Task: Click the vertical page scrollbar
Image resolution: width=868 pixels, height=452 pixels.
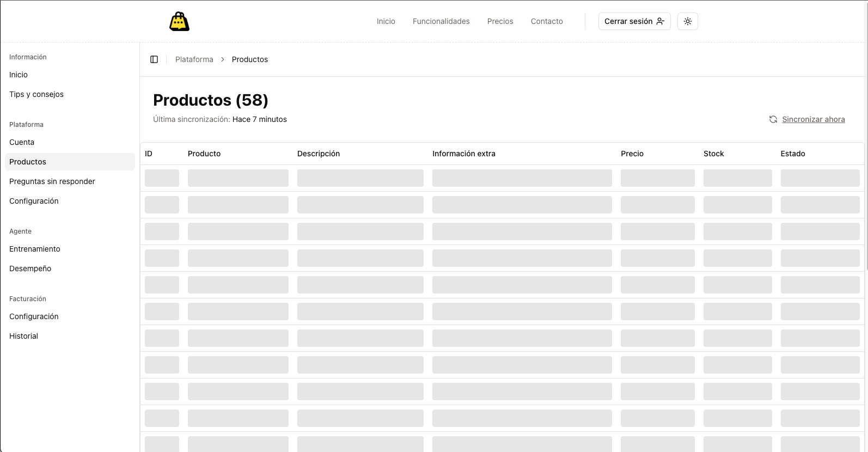Action: coord(865,136)
